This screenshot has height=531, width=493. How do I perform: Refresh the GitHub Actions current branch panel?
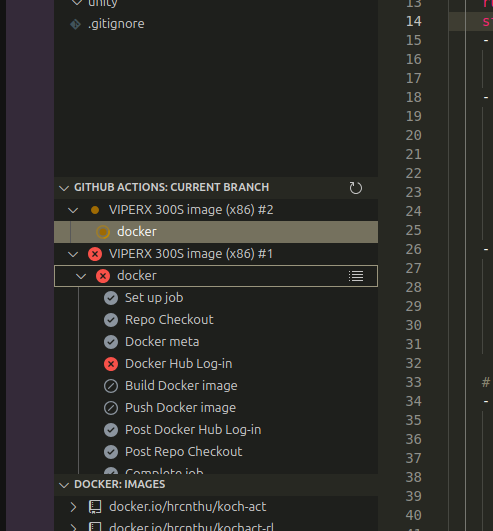(356, 188)
